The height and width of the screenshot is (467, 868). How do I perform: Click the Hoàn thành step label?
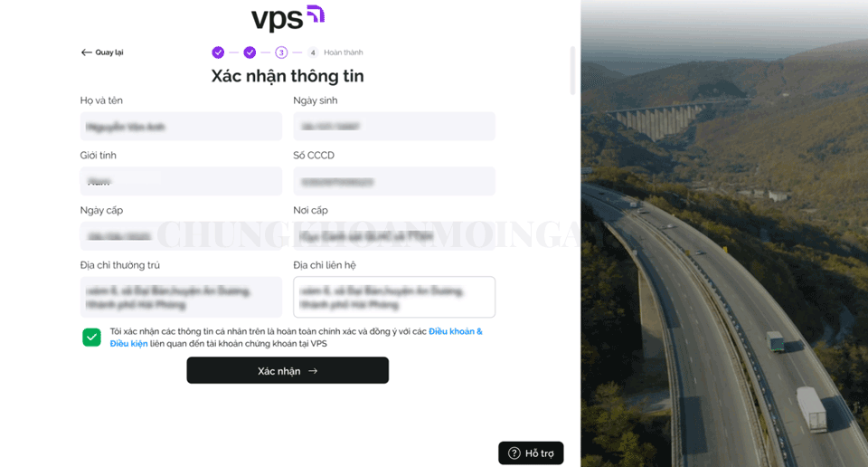pyautogui.click(x=344, y=52)
